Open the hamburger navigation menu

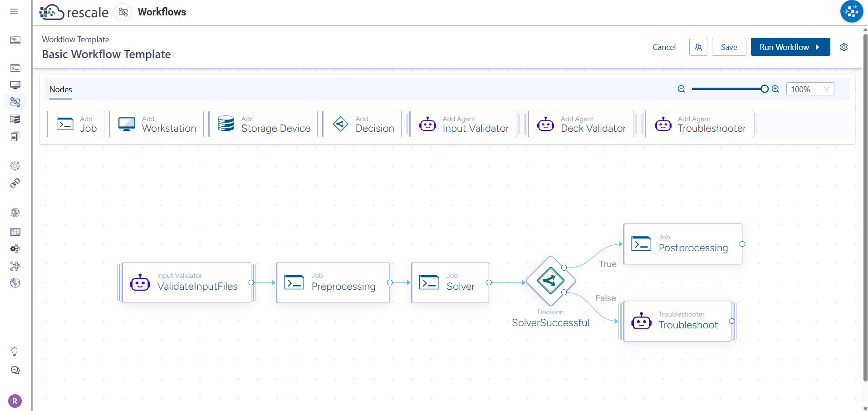coord(14,11)
